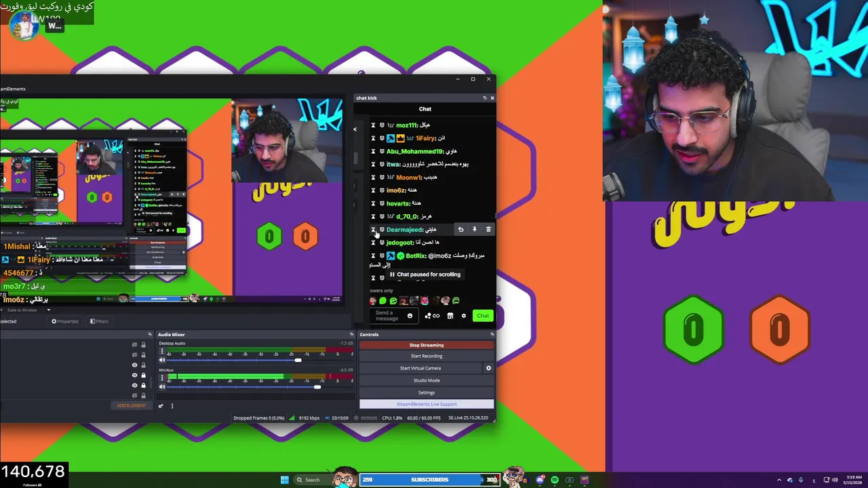The height and width of the screenshot is (488, 868).
Task: Open emoji picker in chat input
Action: pyautogui.click(x=410, y=316)
